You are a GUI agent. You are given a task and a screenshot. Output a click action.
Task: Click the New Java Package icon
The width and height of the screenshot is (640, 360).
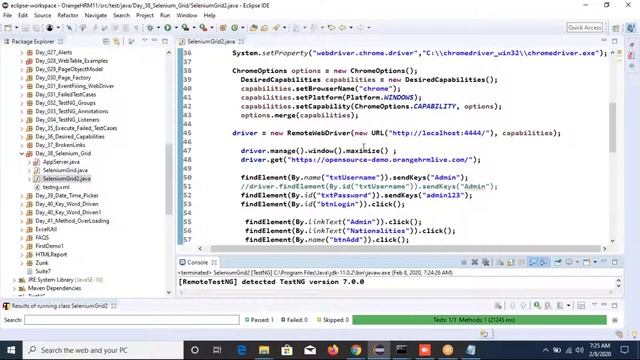pos(223,27)
